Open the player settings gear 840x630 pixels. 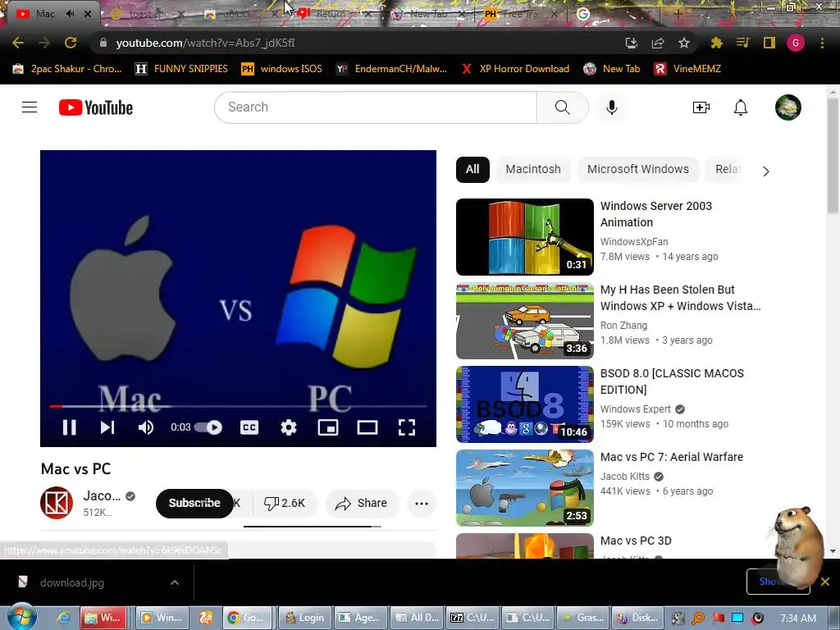pyautogui.click(x=288, y=427)
